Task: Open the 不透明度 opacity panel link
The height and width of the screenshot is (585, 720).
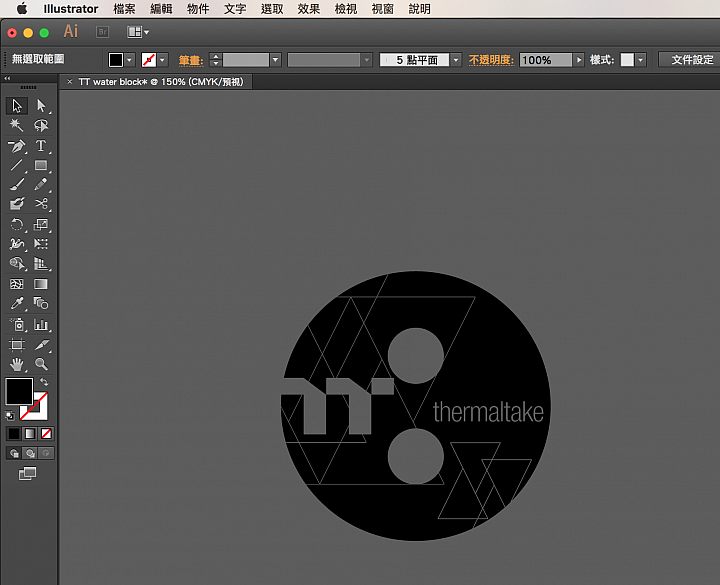Action: pos(491,60)
